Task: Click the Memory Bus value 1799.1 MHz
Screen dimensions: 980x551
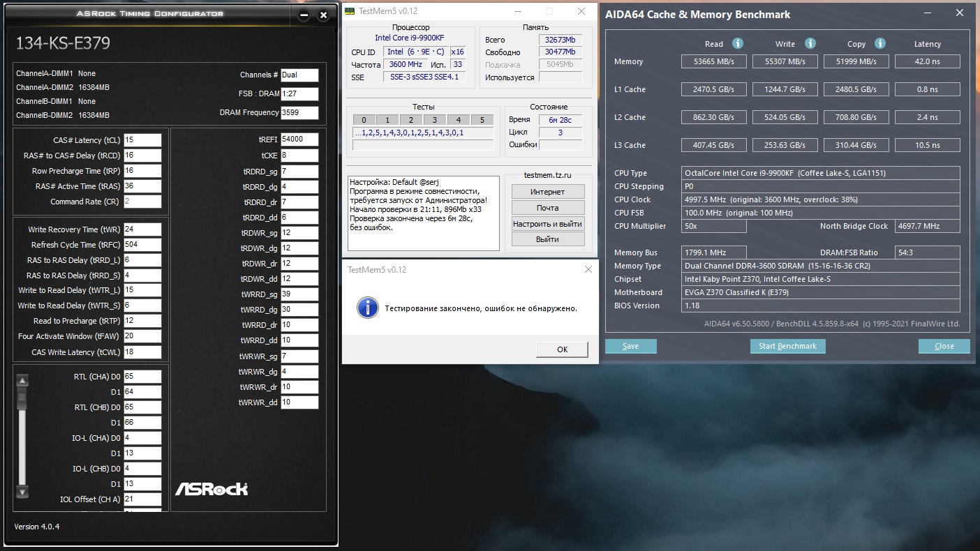Action: [714, 252]
